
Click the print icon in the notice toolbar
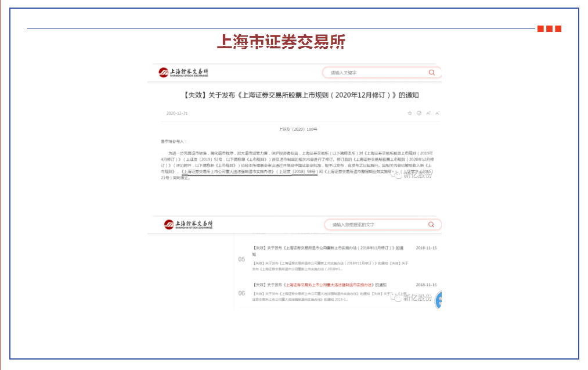pos(419,113)
